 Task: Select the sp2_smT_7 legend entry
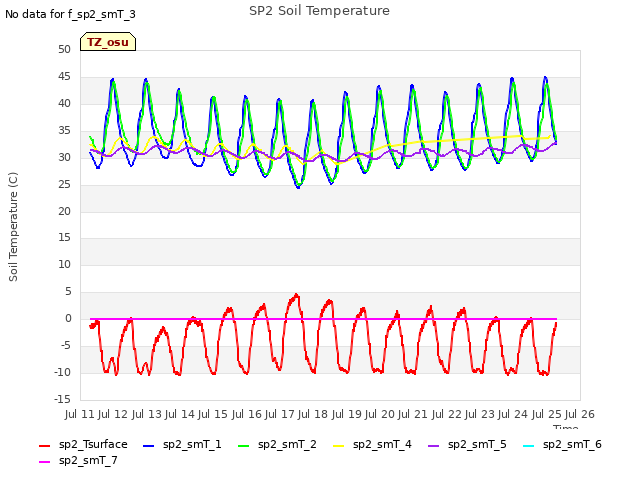pos(78,460)
